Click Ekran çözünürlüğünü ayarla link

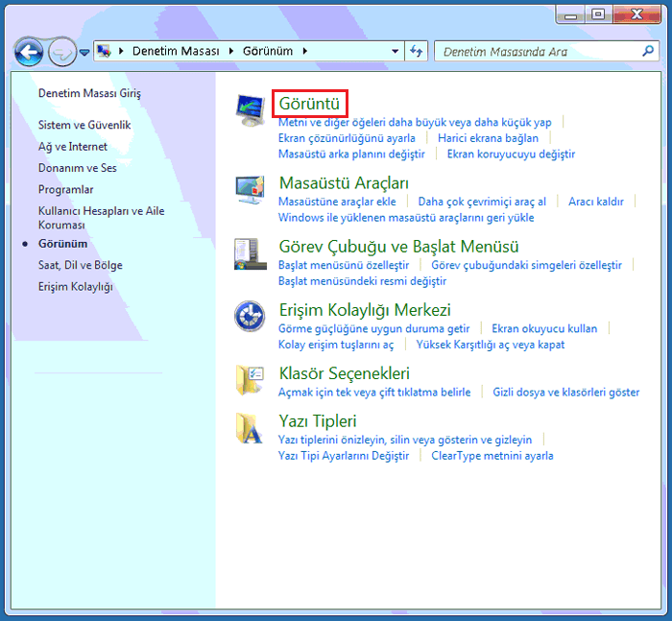347,138
